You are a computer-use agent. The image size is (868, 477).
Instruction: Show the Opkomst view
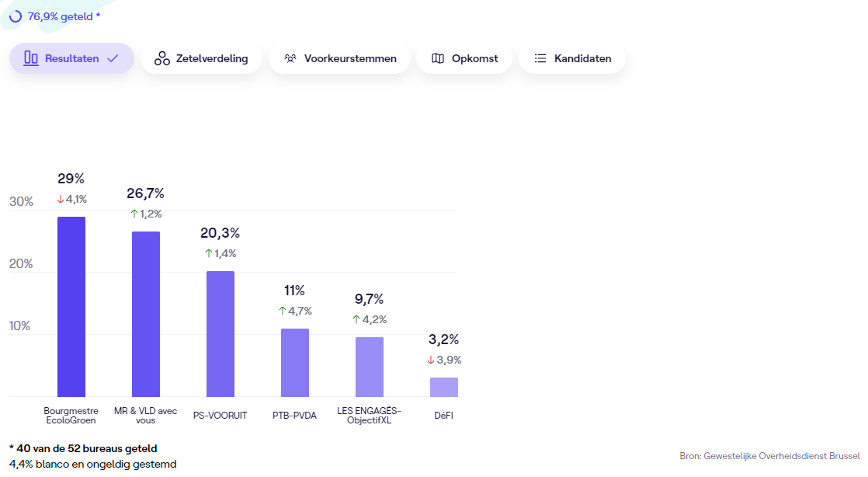pos(464,58)
